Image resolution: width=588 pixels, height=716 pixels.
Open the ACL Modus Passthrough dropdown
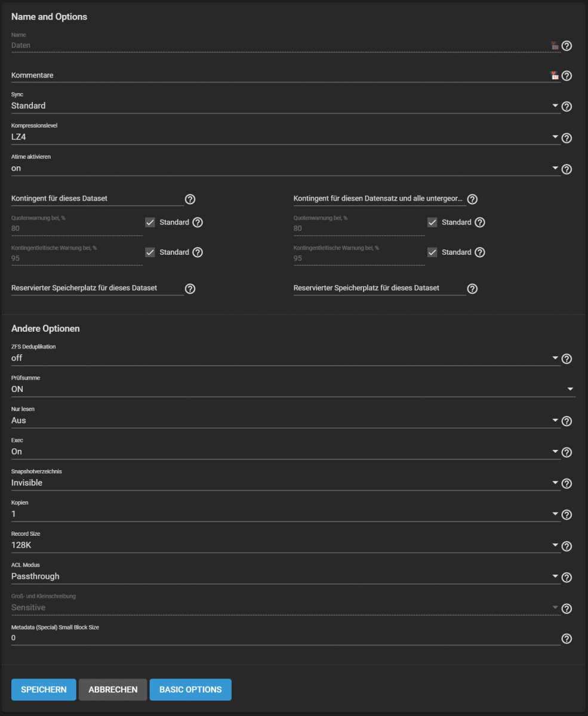[285, 576]
